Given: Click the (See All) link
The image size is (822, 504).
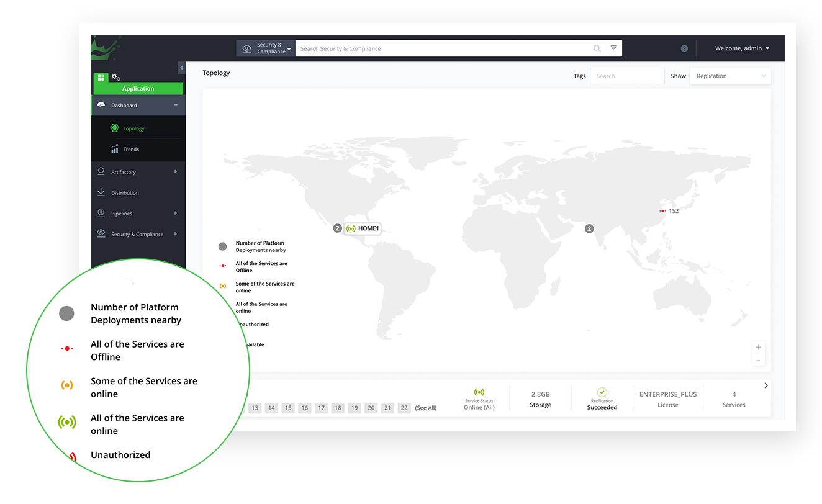Looking at the screenshot, I should click(x=425, y=408).
